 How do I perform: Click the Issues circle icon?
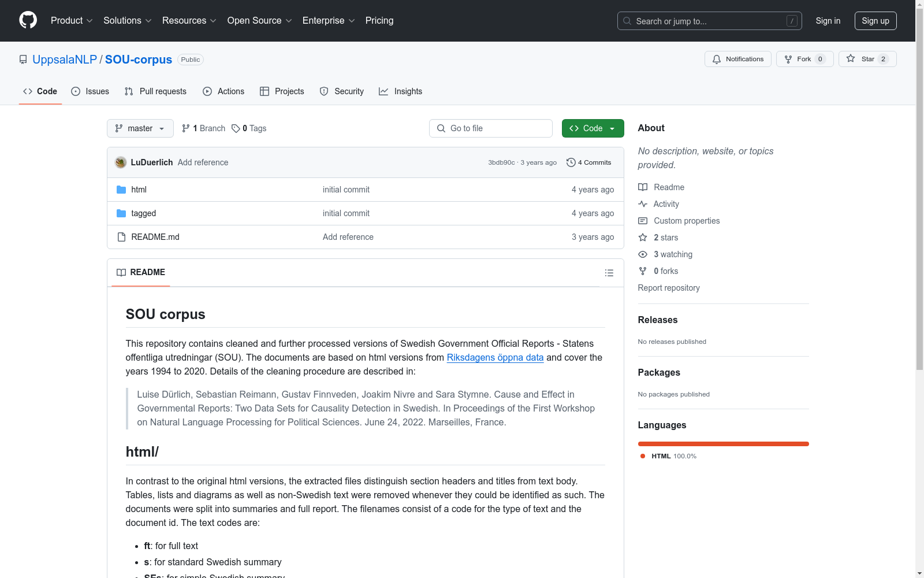pos(76,91)
